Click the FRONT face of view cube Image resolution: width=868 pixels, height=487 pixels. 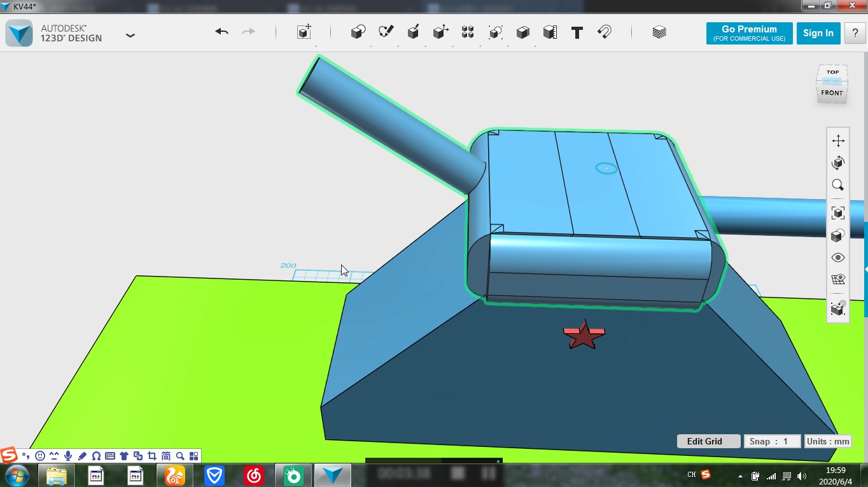(x=832, y=93)
